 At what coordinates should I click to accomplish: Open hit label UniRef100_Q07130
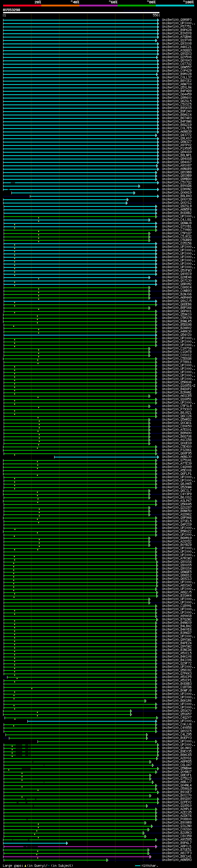[177, 281]
